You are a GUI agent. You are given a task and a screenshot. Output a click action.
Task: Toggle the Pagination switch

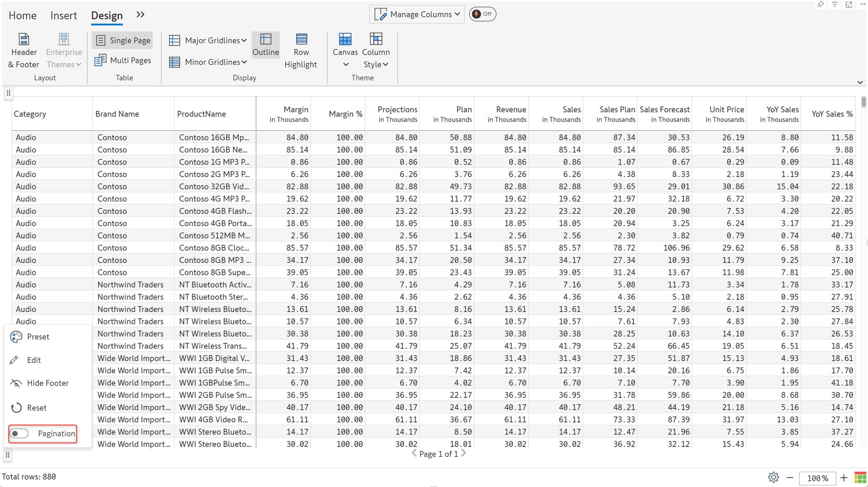click(19, 433)
